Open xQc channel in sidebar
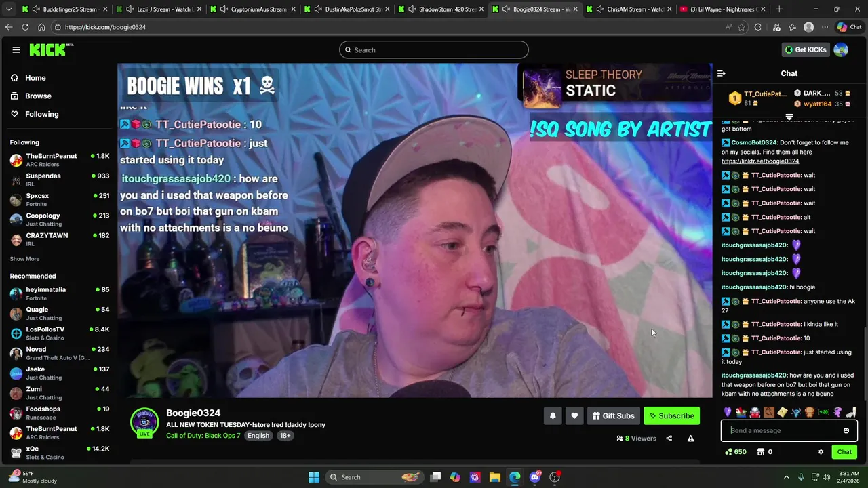Screen dimensions: 868x488 (x=60, y=453)
